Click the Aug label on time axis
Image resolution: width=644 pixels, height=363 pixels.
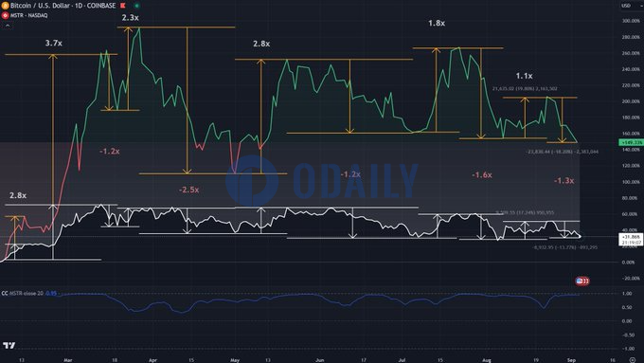tap(486, 360)
